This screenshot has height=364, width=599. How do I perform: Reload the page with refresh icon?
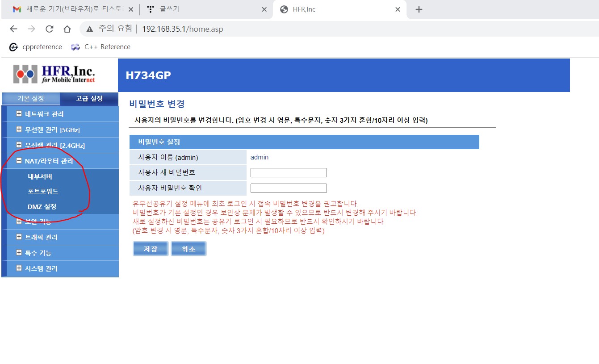49,29
